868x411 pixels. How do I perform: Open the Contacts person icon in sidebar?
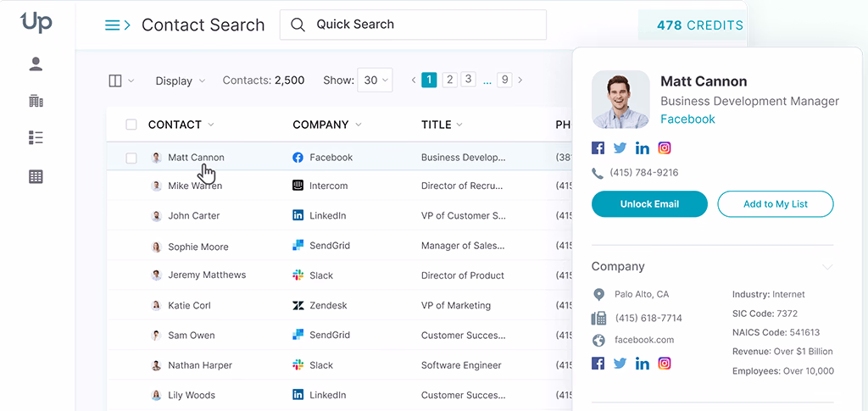pos(36,64)
